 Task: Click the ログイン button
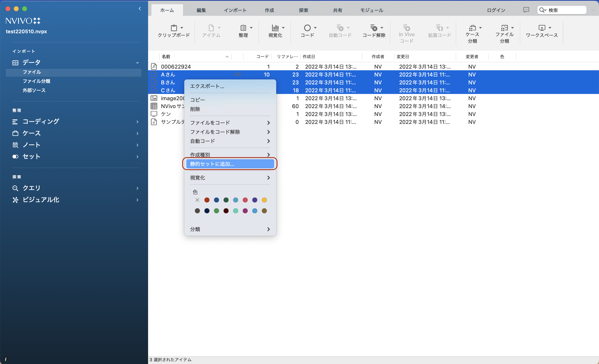(496, 10)
